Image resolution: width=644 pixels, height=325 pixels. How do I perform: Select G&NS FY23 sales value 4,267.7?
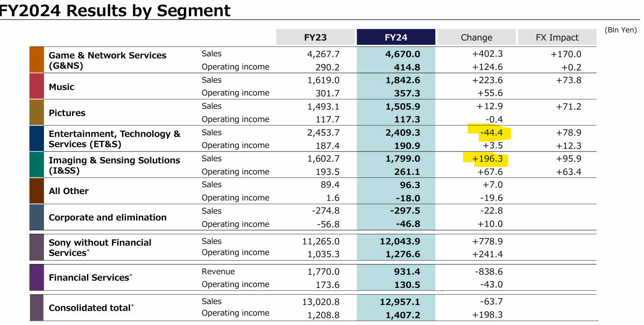click(x=323, y=54)
